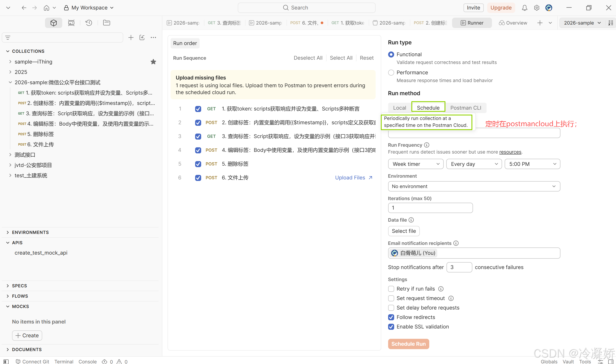Click Upload Files link

click(x=354, y=178)
